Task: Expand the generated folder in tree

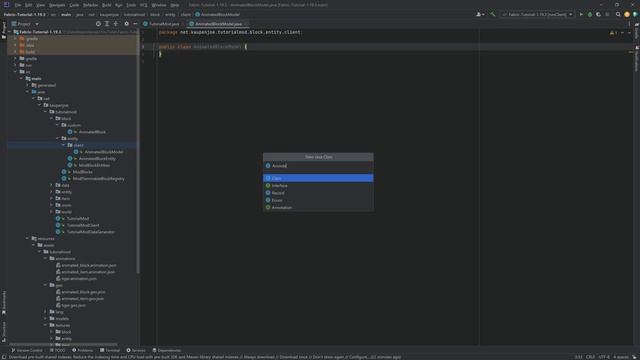Action: click(28, 85)
